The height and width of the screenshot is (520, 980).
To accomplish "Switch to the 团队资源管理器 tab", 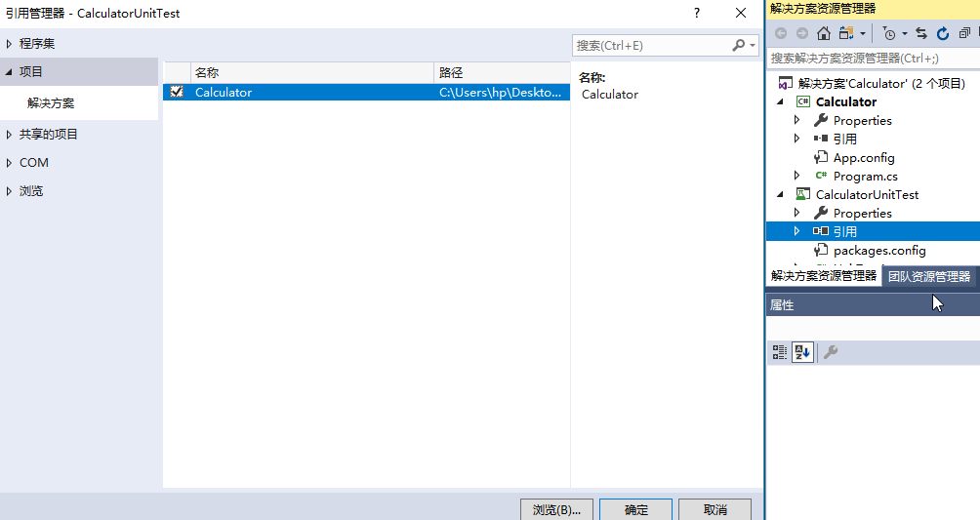I will click(928, 276).
